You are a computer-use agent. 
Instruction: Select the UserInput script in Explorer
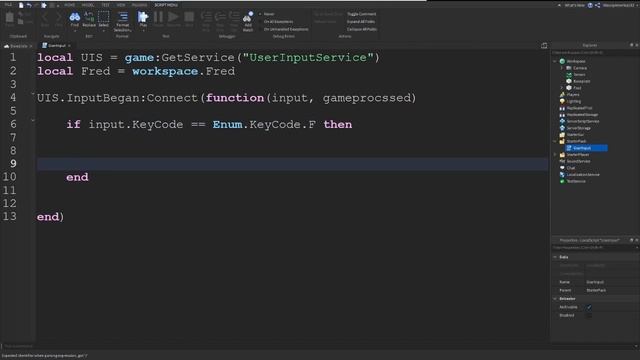pos(587,148)
